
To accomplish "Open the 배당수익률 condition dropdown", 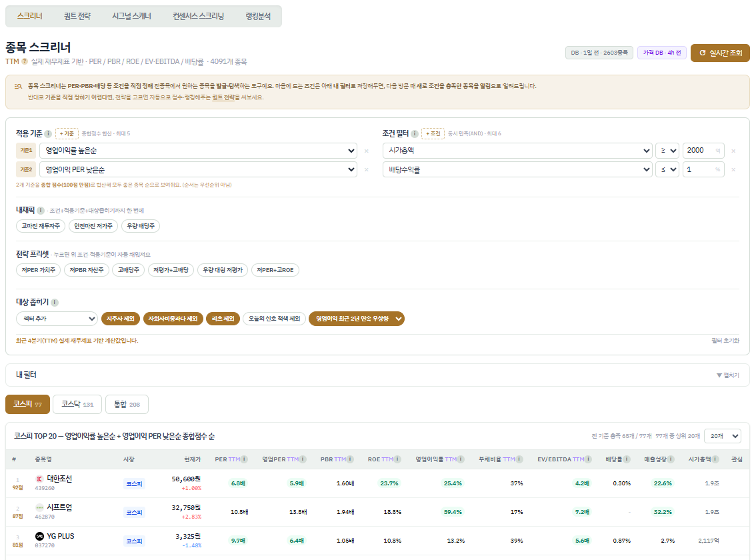I will [x=517, y=169].
